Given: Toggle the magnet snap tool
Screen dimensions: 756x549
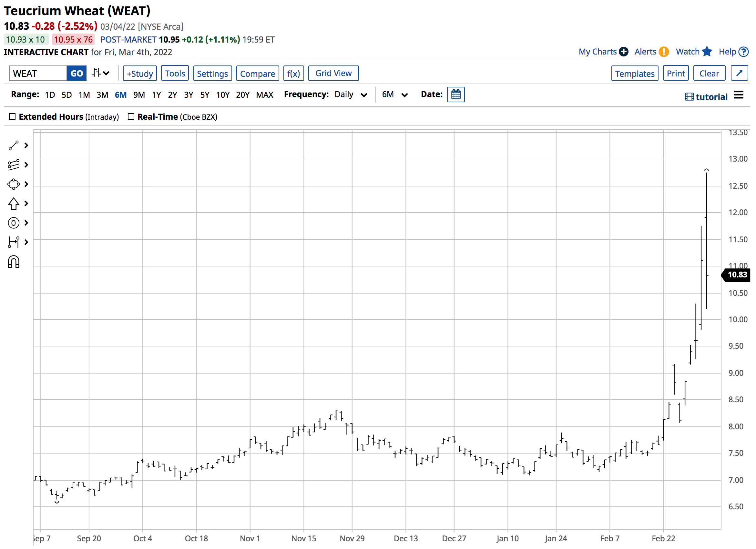Looking at the screenshot, I should click(x=14, y=262).
